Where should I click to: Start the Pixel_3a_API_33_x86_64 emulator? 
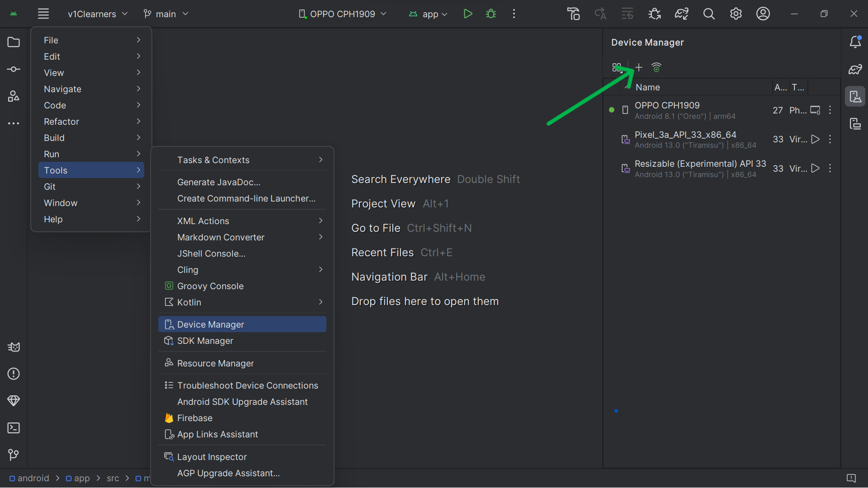815,139
